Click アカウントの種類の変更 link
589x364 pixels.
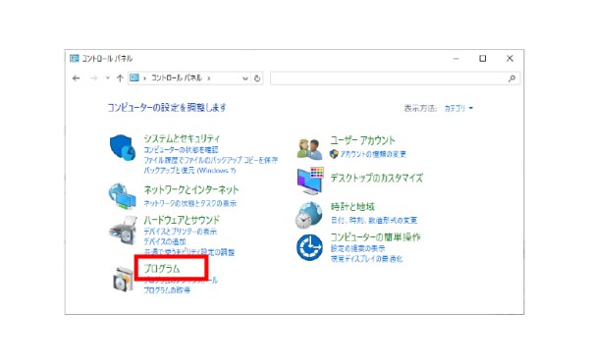coord(373,154)
